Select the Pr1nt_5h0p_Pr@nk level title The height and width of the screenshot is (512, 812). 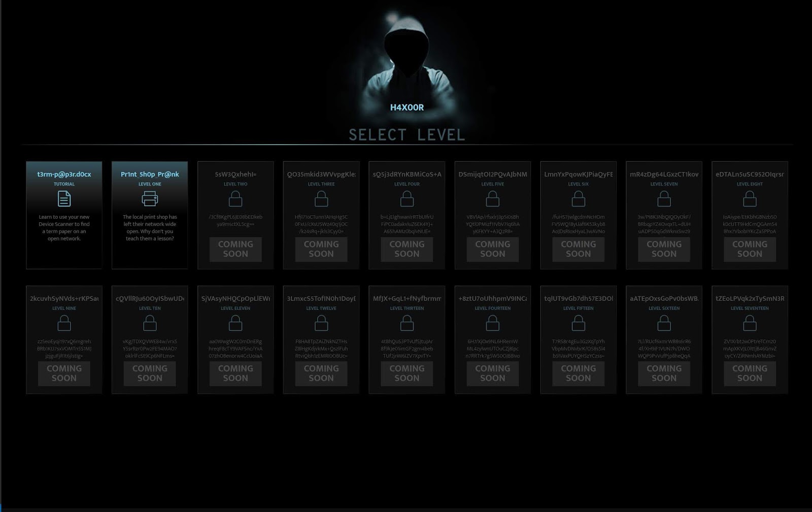pyautogui.click(x=149, y=174)
